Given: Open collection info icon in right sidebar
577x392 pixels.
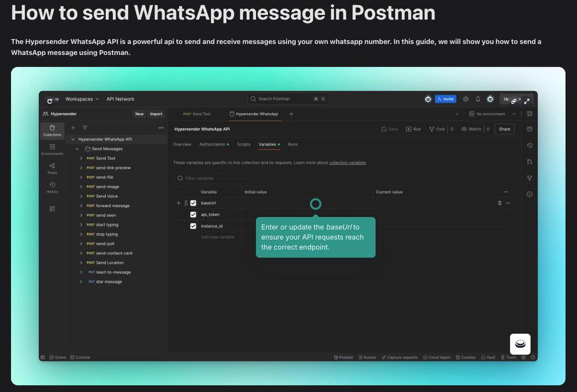Looking at the screenshot, I should pos(529,194).
